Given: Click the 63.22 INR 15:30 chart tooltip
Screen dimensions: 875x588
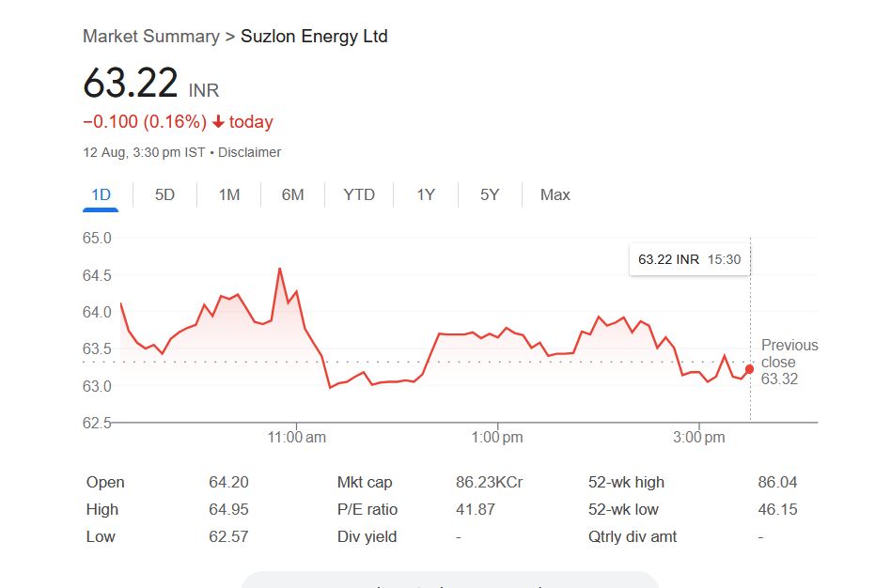Looking at the screenshot, I should (689, 259).
